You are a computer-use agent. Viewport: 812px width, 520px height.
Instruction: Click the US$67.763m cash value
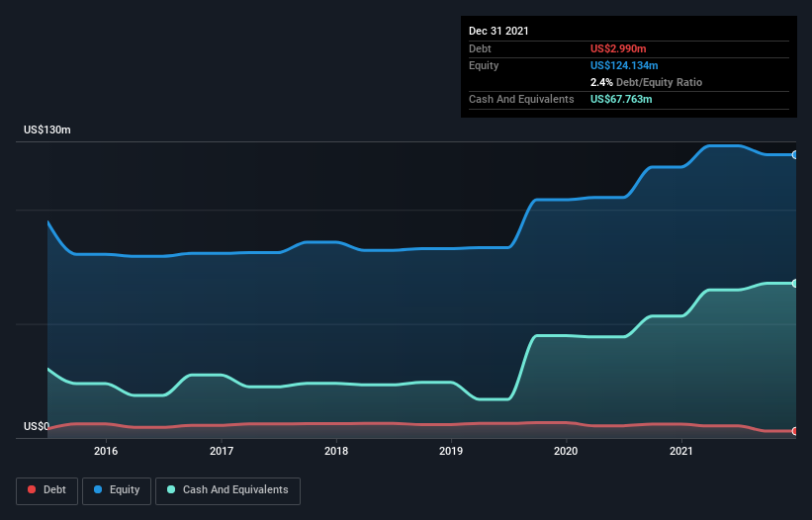[x=621, y=99]
